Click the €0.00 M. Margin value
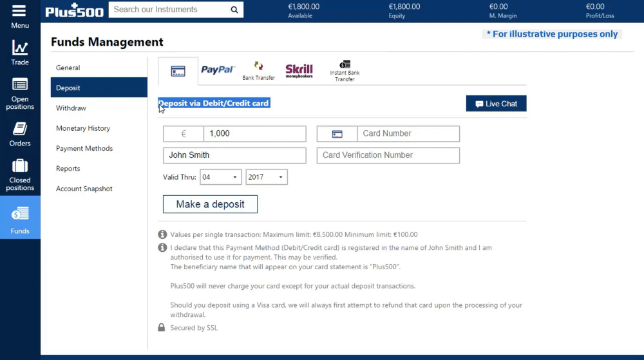 (498, 6)
